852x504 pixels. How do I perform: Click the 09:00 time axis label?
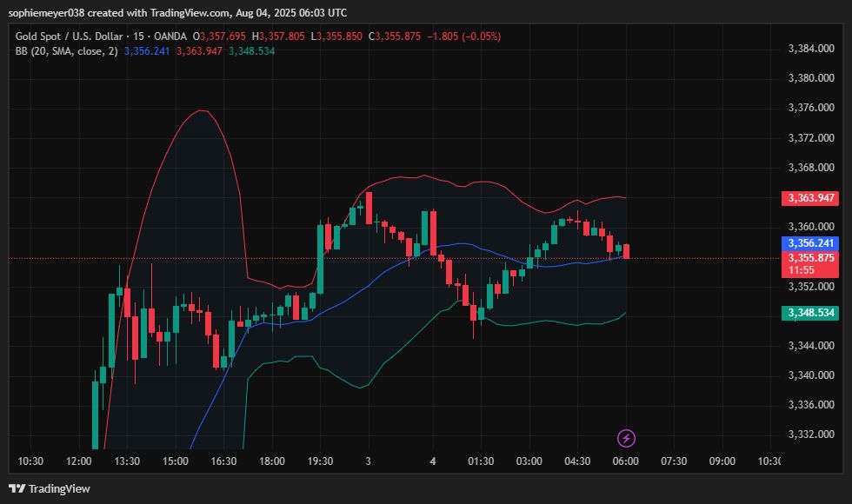tap(722, 461)
